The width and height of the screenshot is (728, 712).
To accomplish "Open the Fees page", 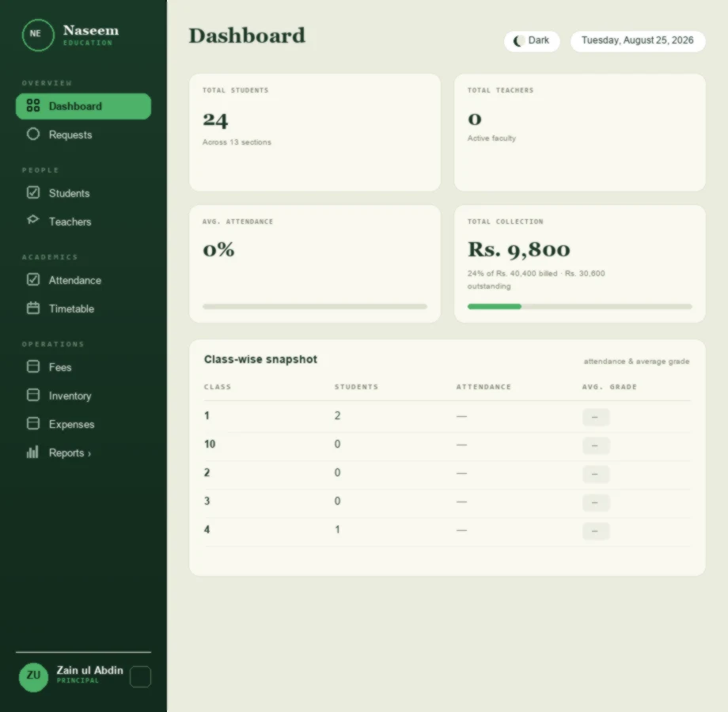I will click(83, 367).
